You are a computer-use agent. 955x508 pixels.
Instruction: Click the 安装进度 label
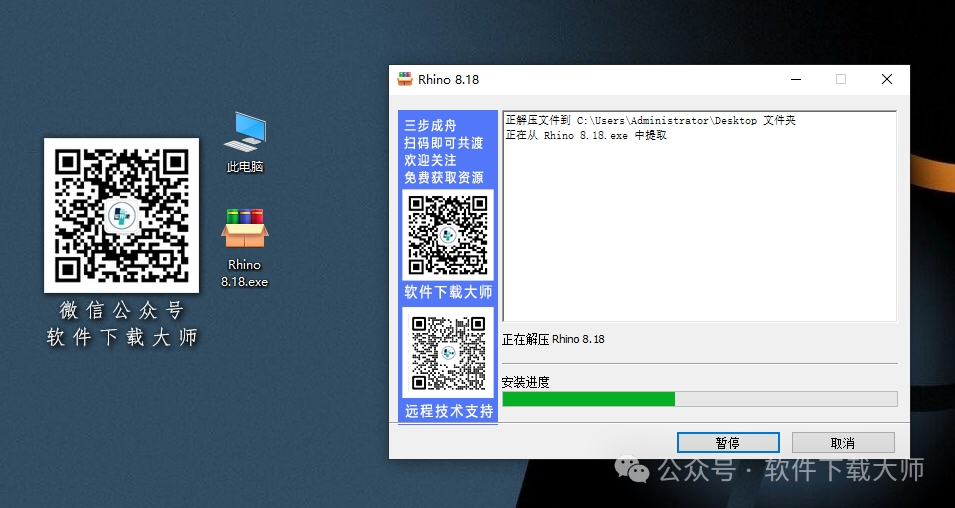coord(526,383)
